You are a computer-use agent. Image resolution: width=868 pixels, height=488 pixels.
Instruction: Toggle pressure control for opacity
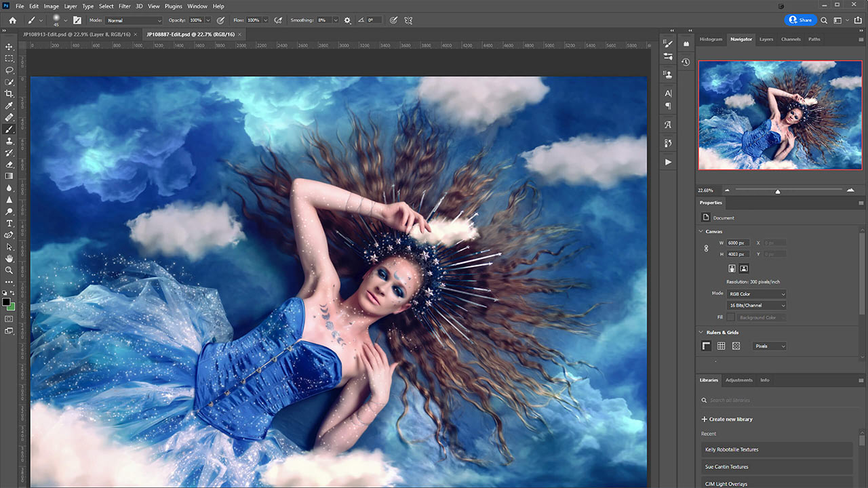pos(220,20)
